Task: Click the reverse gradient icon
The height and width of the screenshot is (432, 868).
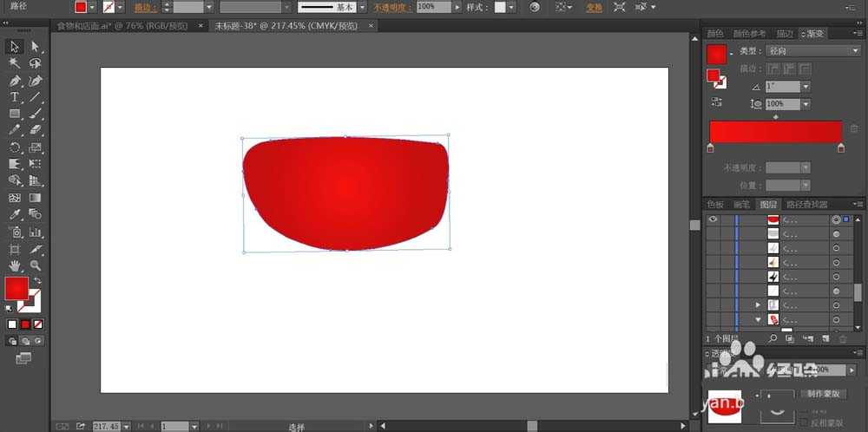Action: [x=717, y=102]
